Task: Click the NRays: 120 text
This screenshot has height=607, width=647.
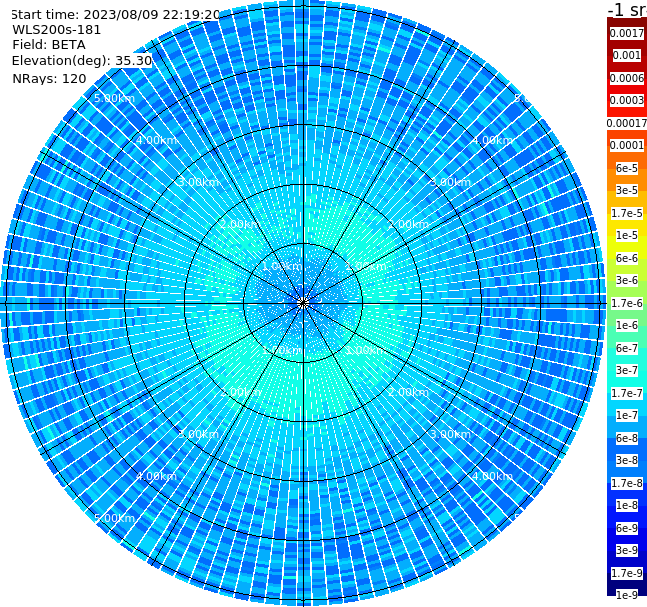Action: [x=49, y=78]
